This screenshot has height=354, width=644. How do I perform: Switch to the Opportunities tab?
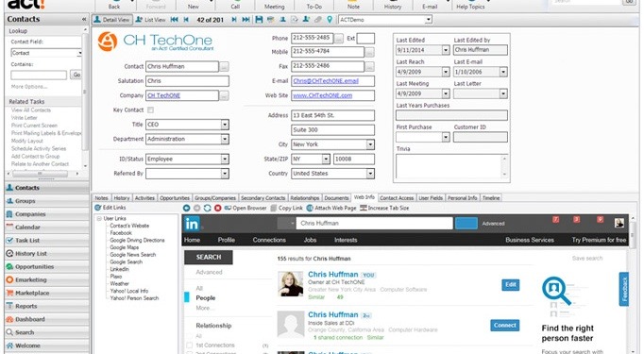[175, 198]
